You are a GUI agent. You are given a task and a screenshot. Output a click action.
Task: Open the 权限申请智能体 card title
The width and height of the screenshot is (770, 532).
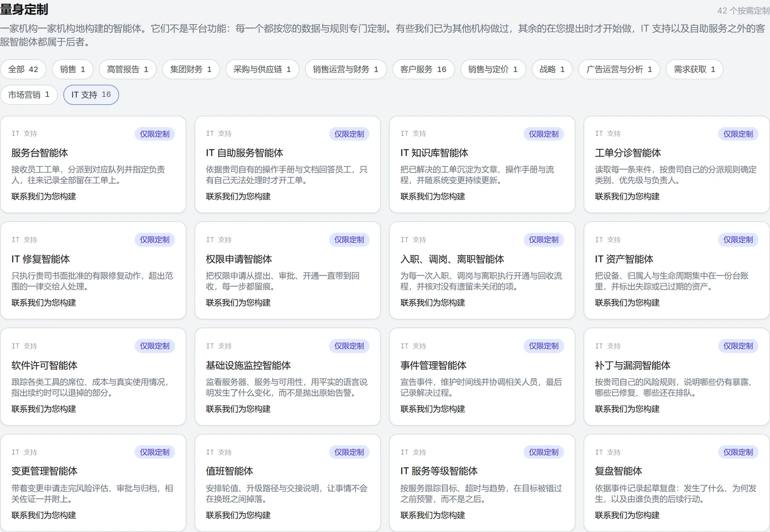point(239,259)
